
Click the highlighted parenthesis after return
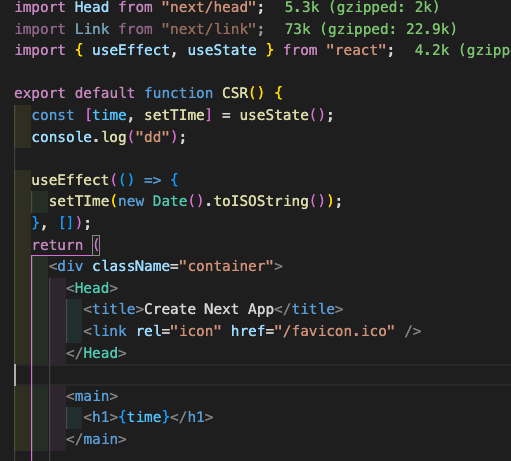96,245
